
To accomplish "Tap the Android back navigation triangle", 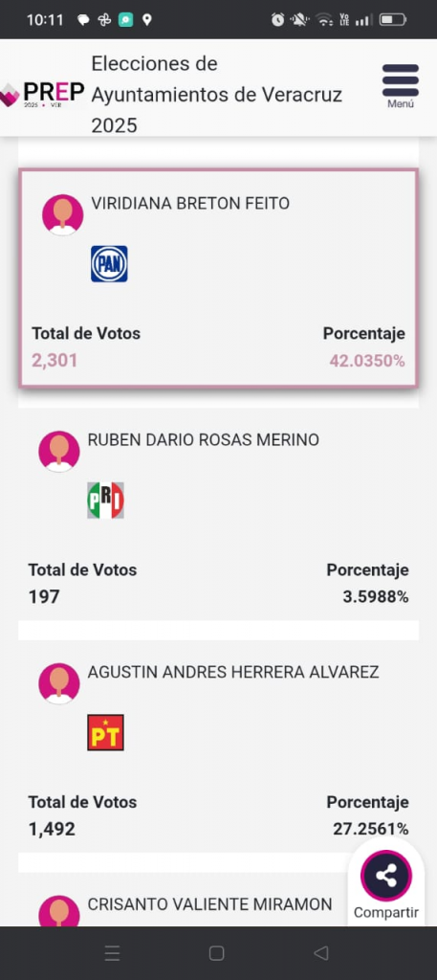I will (321, 953).
